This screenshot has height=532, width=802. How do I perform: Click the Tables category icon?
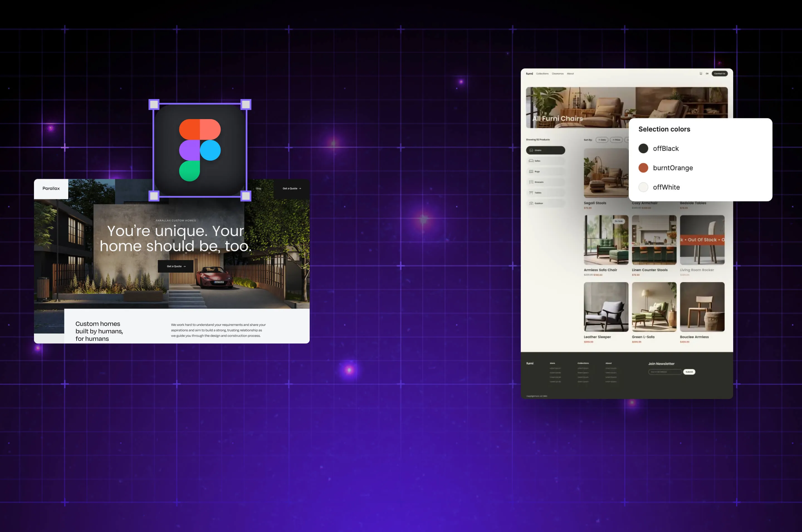coord(531,193)
